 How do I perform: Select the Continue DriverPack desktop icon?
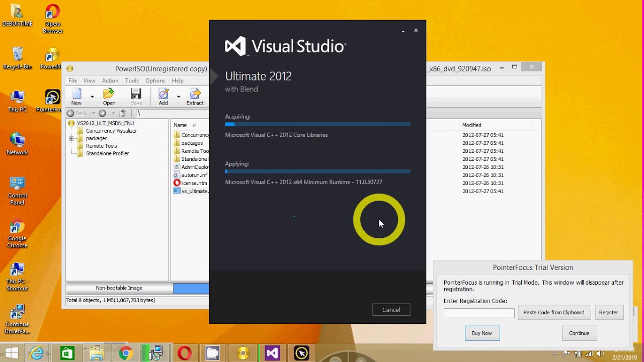click(17, 319)
